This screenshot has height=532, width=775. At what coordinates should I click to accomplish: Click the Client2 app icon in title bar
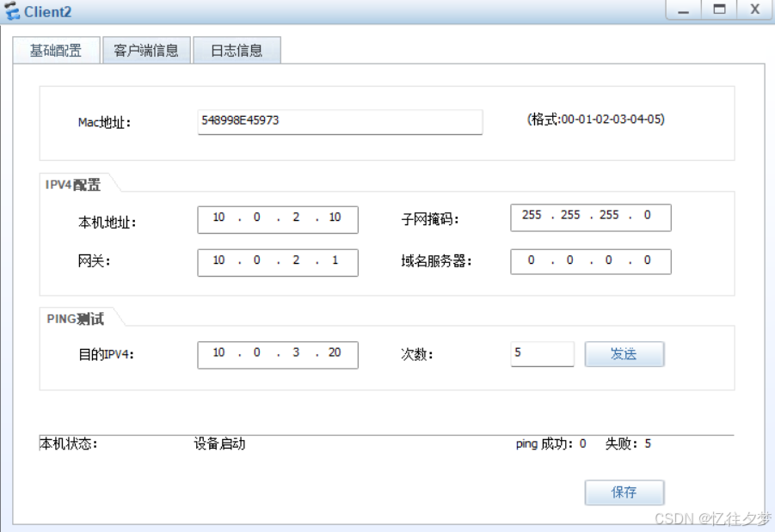click(12, 11)
